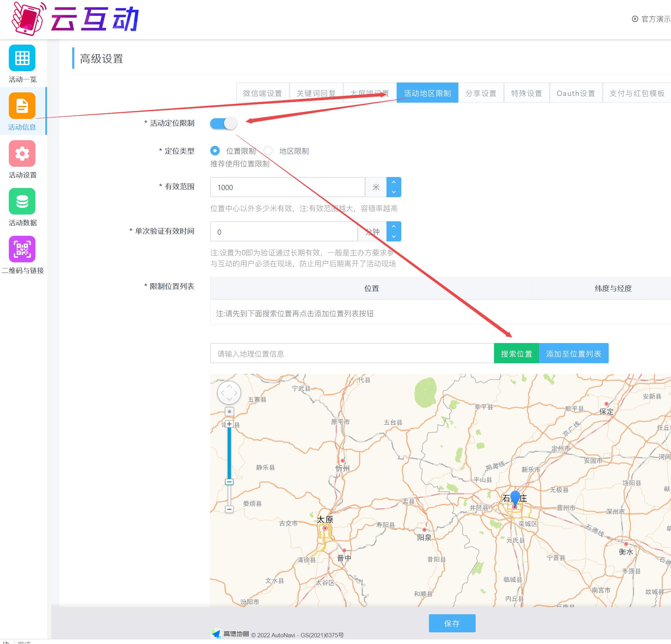Click the map pan direction control
671x644 pixels.
(229, 393)
